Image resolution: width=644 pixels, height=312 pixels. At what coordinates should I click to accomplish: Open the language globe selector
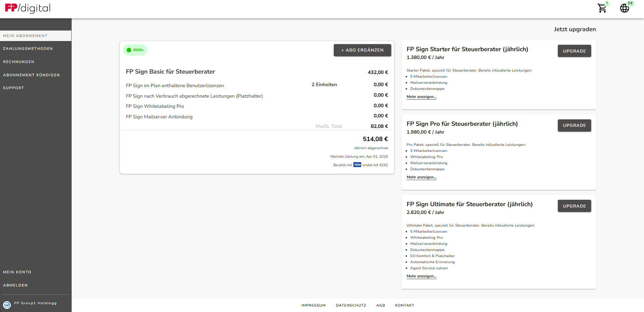click(625, 8)
